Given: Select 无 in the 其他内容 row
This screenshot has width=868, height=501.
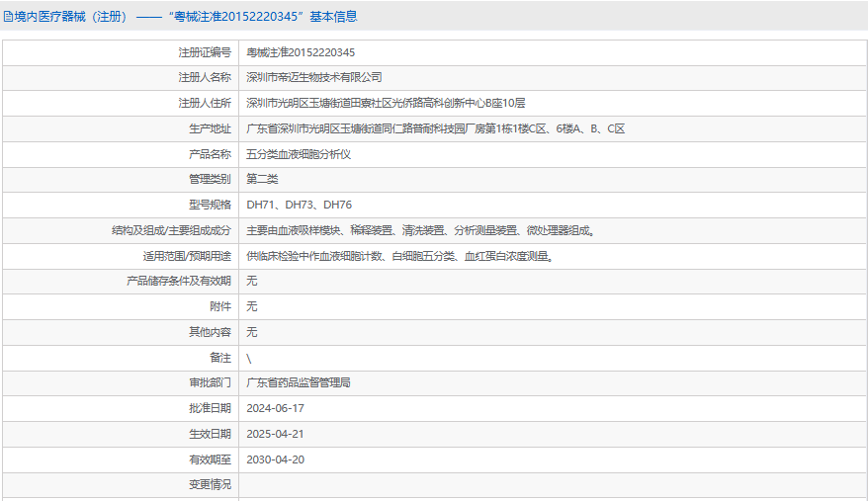Looking at the screenshot, I should tap(252, 332).
